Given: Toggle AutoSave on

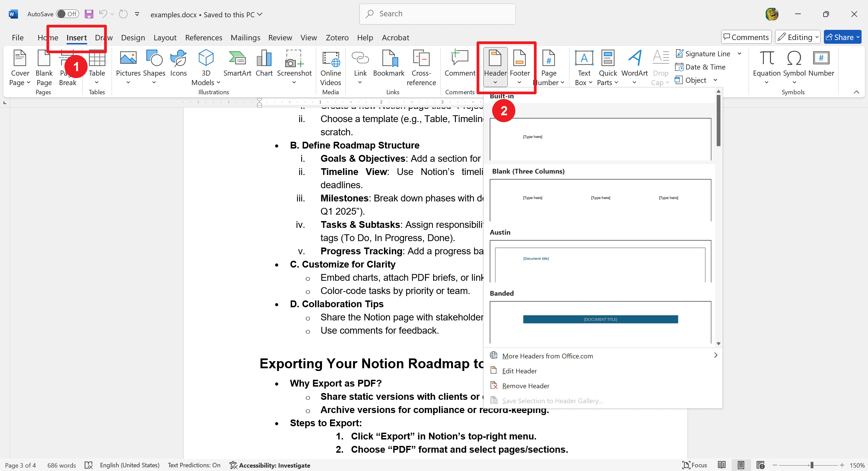Looking at the screenshot, I should (67, 14).
